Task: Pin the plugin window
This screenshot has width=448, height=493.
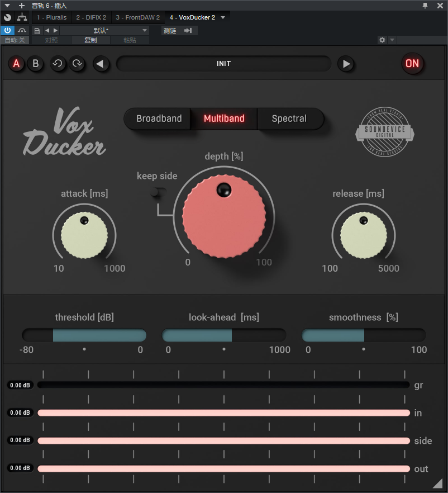Action: (x=425, y=6)
